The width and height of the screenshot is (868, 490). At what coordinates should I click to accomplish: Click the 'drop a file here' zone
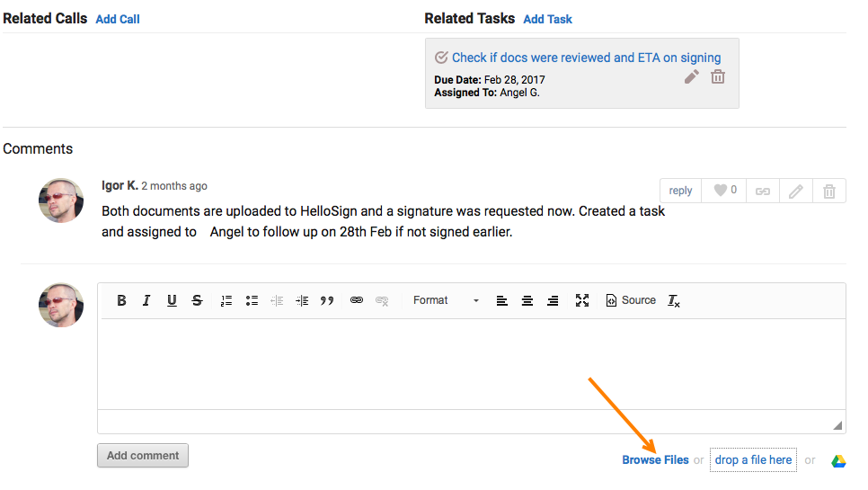(753, 460)
